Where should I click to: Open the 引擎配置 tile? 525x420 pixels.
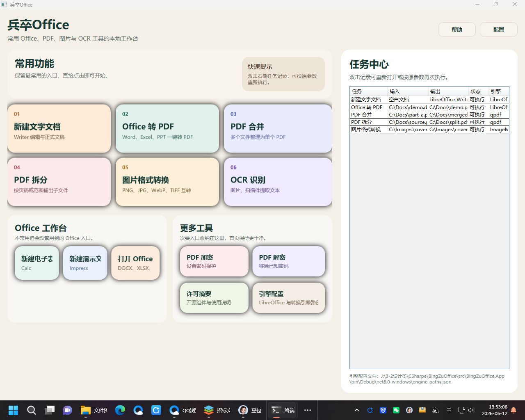pos(289,298)
